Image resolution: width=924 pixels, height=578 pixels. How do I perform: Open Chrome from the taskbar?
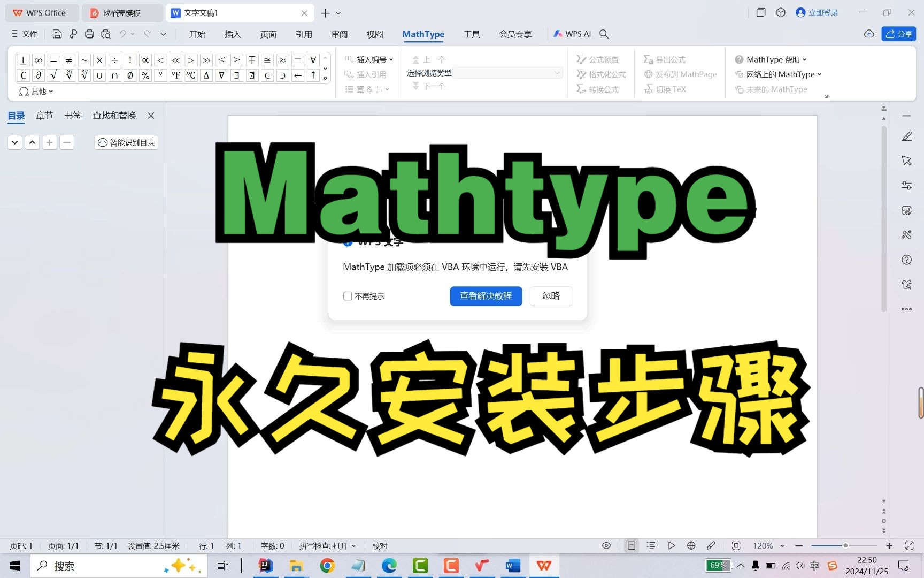point(327,566)
